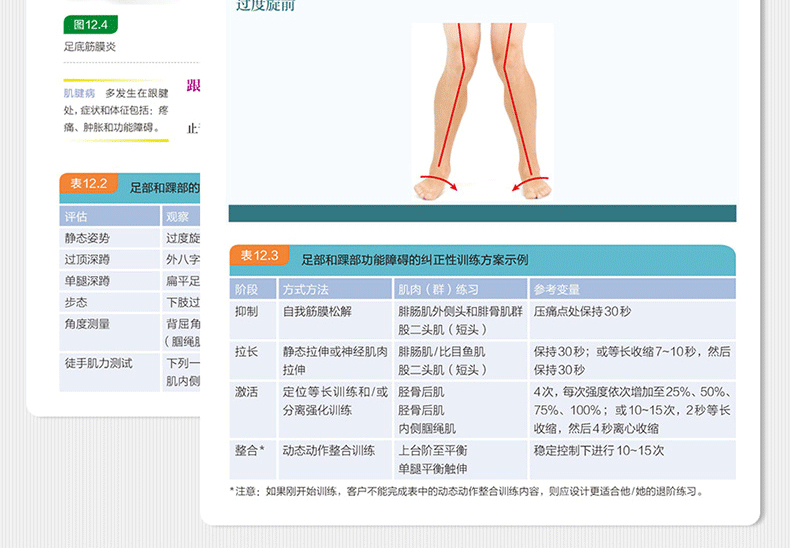Select the 评估 header in table 12.2
The image size is (790, 548).
76,216
